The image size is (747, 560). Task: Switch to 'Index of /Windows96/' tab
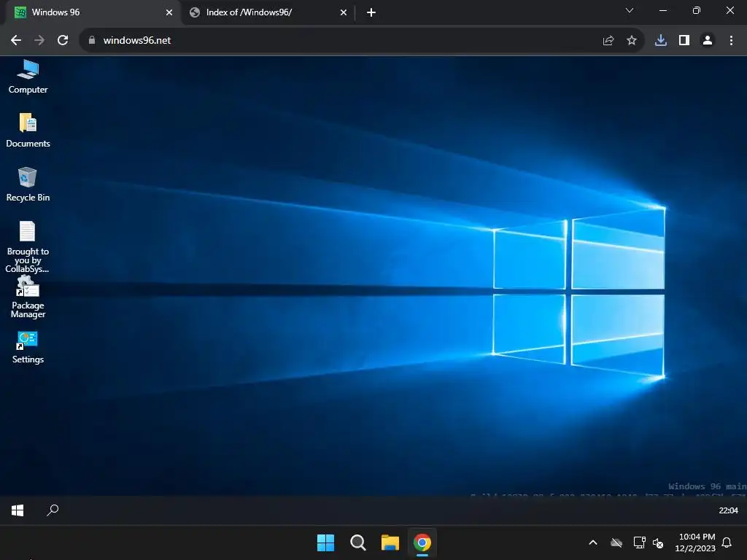pyautogui.click(x=268, y=12)
